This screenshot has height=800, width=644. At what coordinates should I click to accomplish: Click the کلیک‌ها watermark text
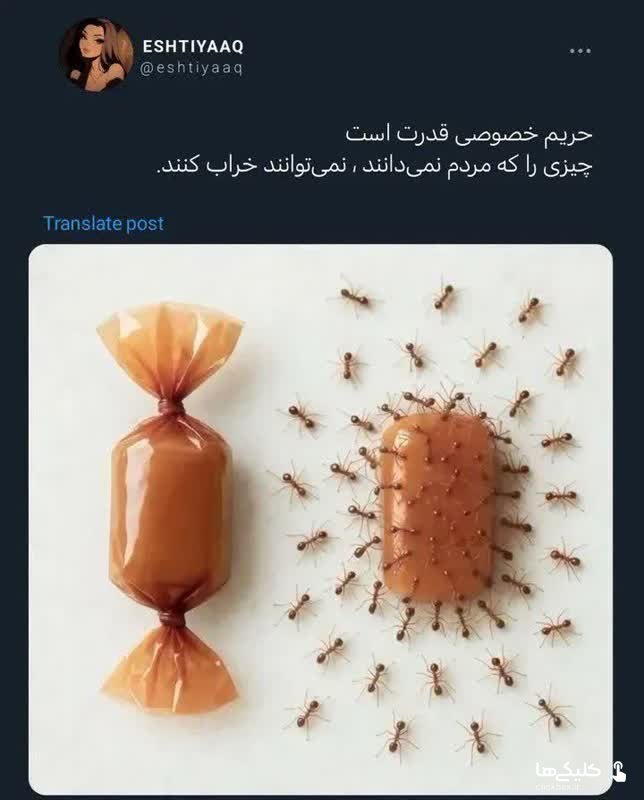(568, 770)
